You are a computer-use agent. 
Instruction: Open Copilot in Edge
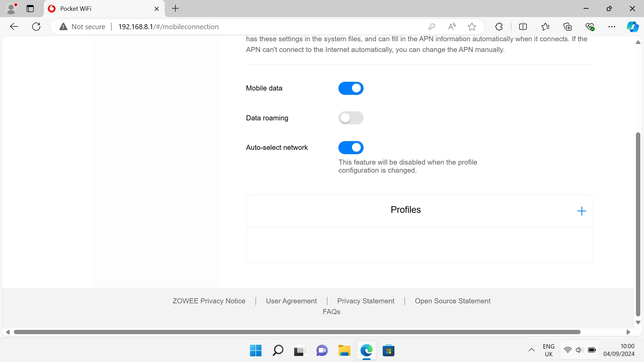633,26
